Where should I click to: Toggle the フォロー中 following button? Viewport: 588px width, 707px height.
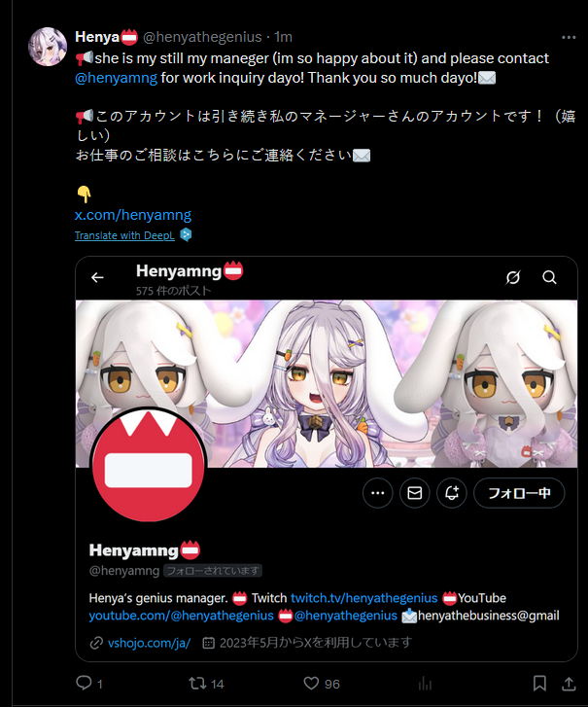tap(519, 493)
